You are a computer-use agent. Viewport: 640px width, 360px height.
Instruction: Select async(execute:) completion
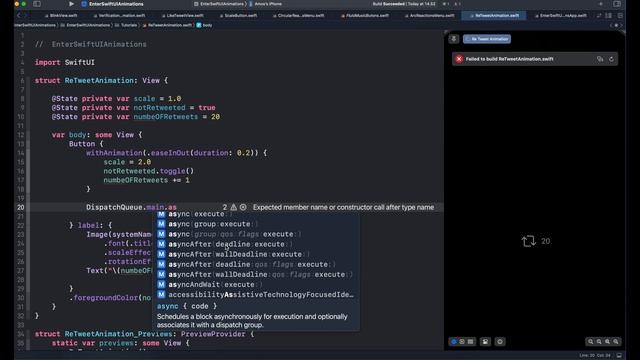pos(256,214)
